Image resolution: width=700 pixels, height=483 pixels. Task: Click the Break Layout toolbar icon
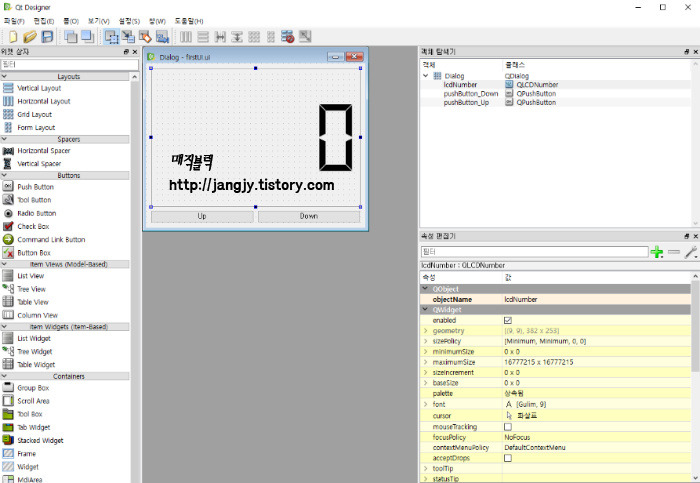[288, 37]
